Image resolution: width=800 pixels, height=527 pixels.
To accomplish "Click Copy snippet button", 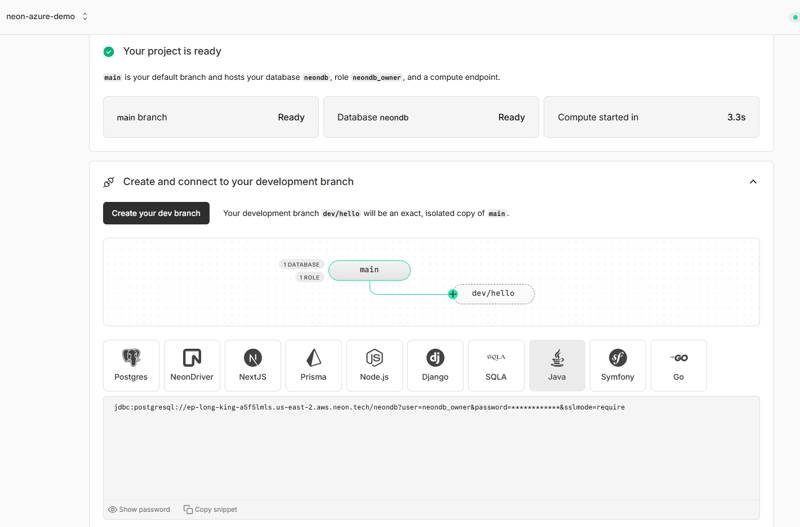I will tap(210, 510).
